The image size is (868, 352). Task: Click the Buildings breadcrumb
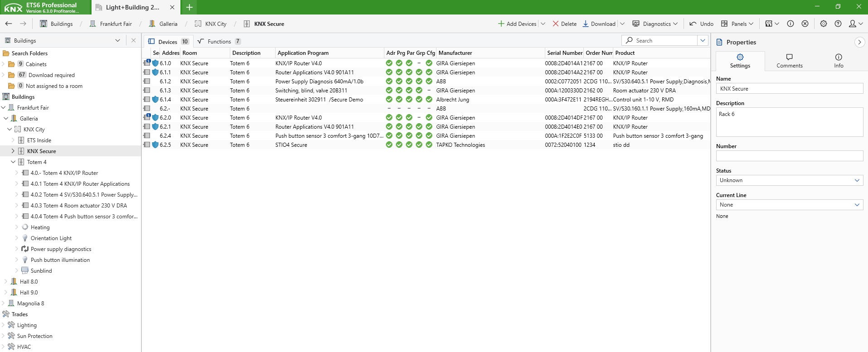click(57, 24)
